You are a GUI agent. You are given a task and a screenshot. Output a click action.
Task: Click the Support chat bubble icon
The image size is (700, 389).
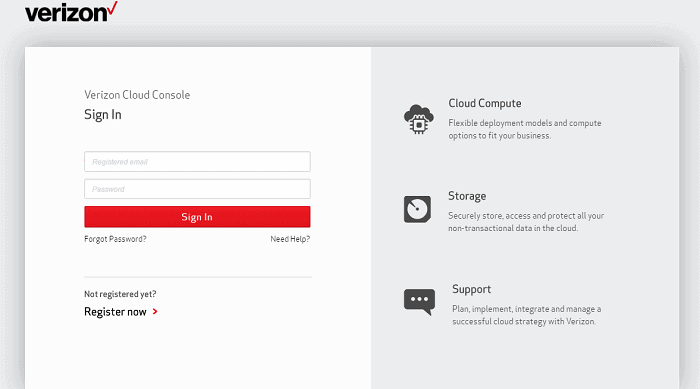[419, 302]
